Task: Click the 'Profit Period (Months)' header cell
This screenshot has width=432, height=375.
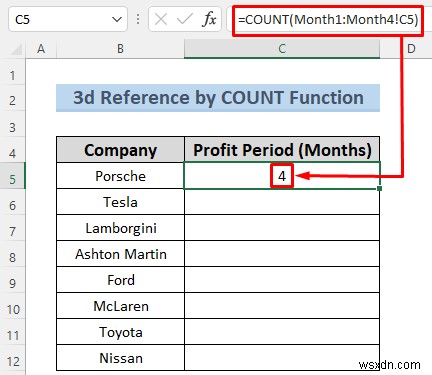Action: coord(282,150)
